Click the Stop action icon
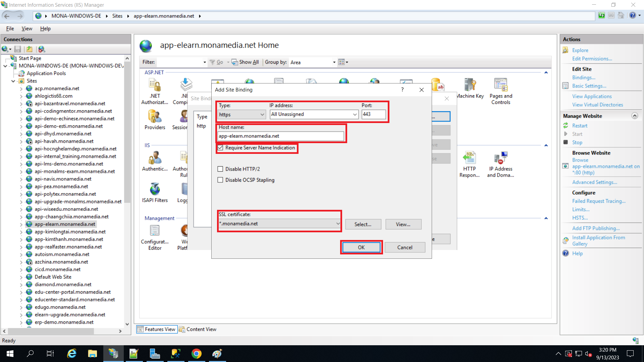This screenshot has height=362, width=644. pyautogui.click(x=566, y=142)
